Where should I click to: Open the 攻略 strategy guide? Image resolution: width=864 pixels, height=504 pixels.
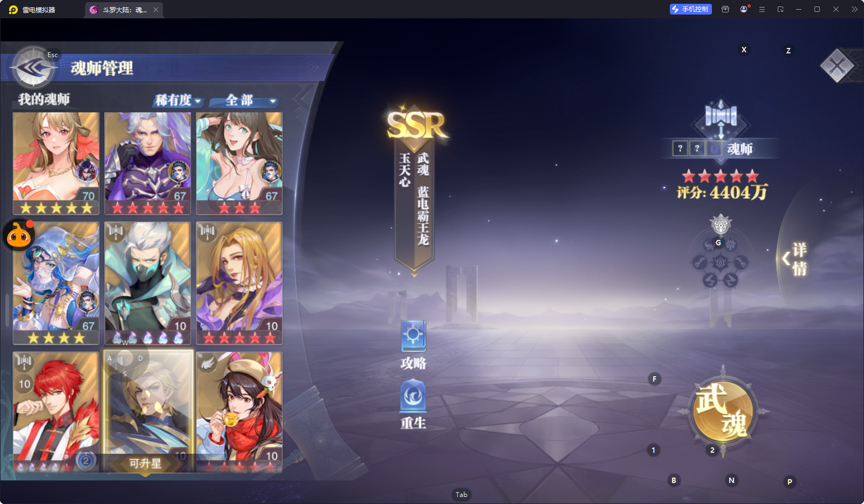(x=414, y=346)
